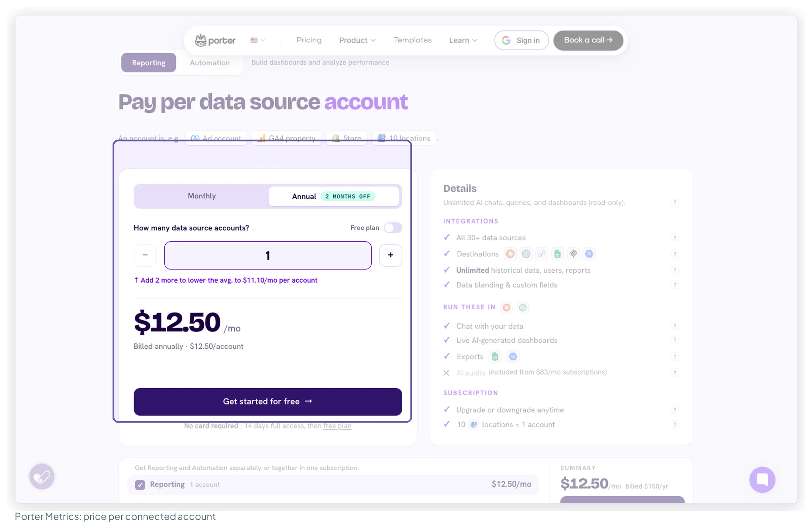Click the ChatGPT icon beside Run These In
Image resolution: width=812 pixels, height=531 pixels.
(x=523, y=307)
